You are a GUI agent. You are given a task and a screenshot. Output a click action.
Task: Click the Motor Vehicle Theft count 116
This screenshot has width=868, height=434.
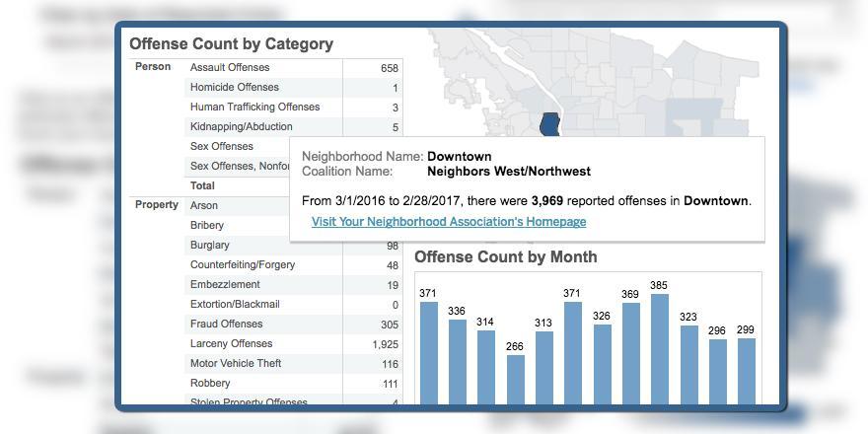pos(390,364)
